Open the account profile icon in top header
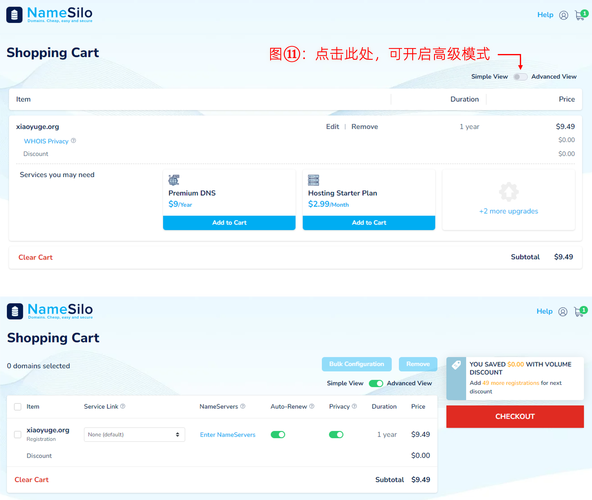 pos(563,15)
